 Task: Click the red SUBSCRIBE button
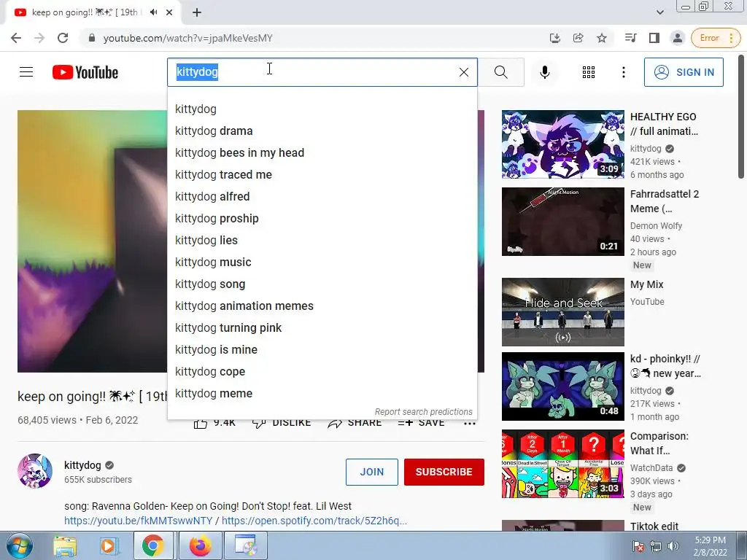tap(444, 472)
